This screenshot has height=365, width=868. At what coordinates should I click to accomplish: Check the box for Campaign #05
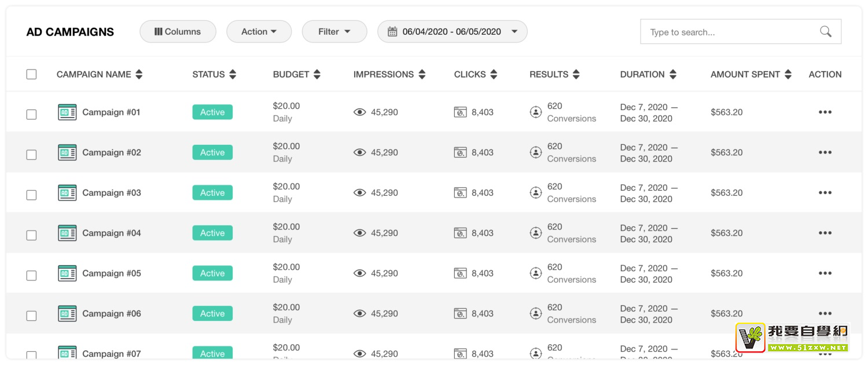pos(31,275)
